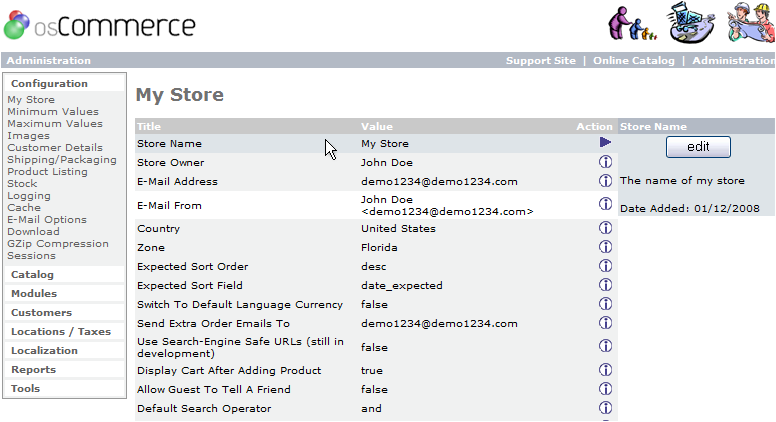Expand the Locations / Taxes section
This screenshot has width=776, height=422.
[x=61, y=332]
